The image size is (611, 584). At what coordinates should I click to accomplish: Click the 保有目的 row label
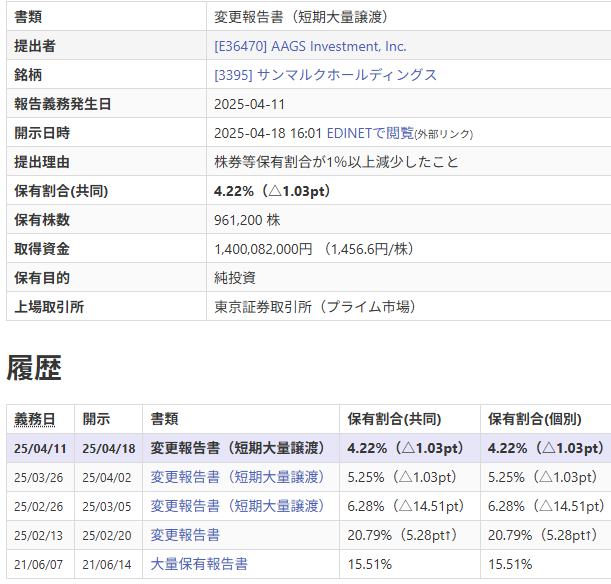coord(42,278)
